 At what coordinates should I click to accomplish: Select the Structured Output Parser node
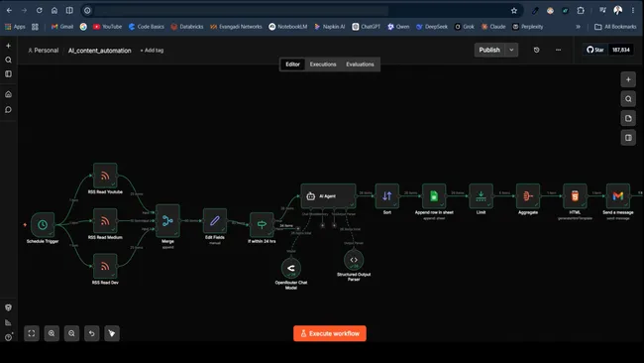coord(354,260)
